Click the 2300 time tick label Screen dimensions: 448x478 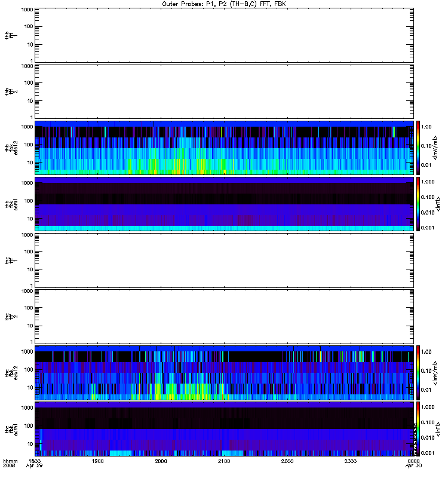tap(351, 461)
